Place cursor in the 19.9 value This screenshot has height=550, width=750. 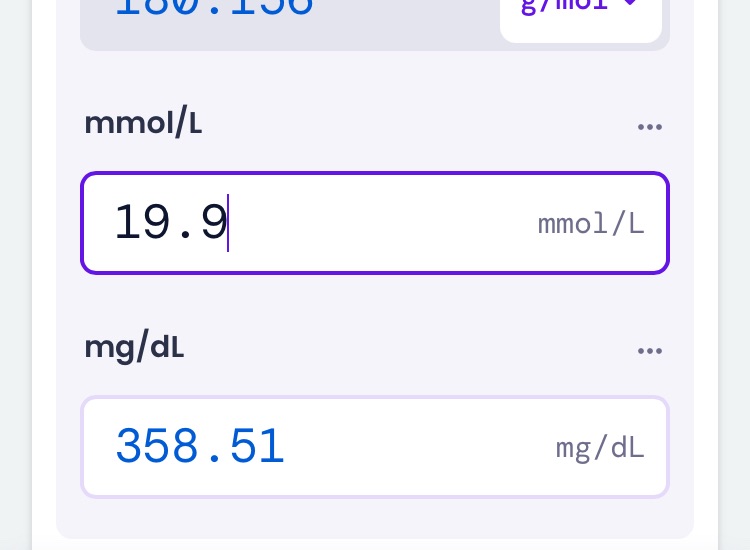point(171,222)
